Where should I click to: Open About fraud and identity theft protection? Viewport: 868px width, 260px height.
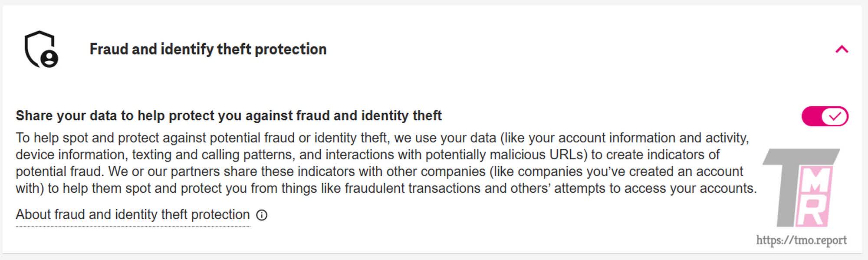(132, 214)
